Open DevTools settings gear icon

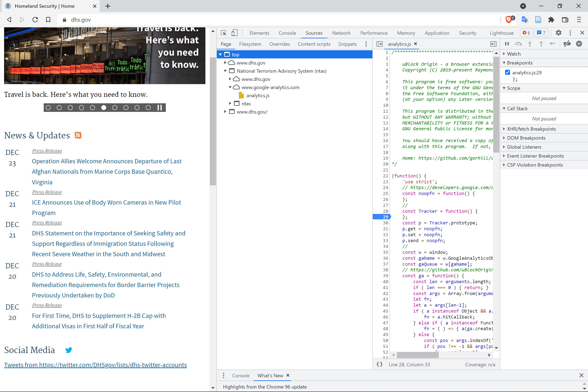(558, 33)
